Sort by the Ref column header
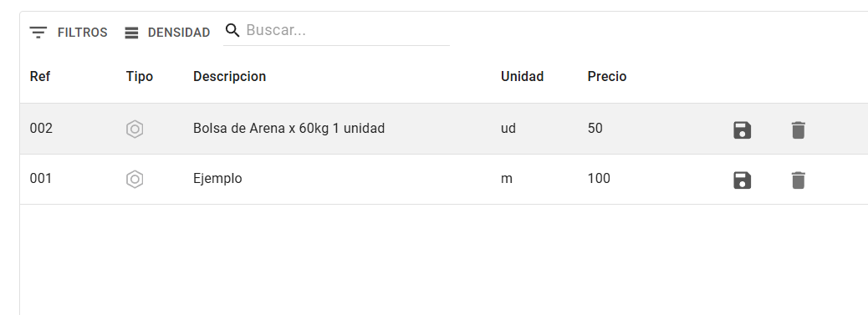The width and height of the screenshot is (868, 315). (x=40, y=76)
